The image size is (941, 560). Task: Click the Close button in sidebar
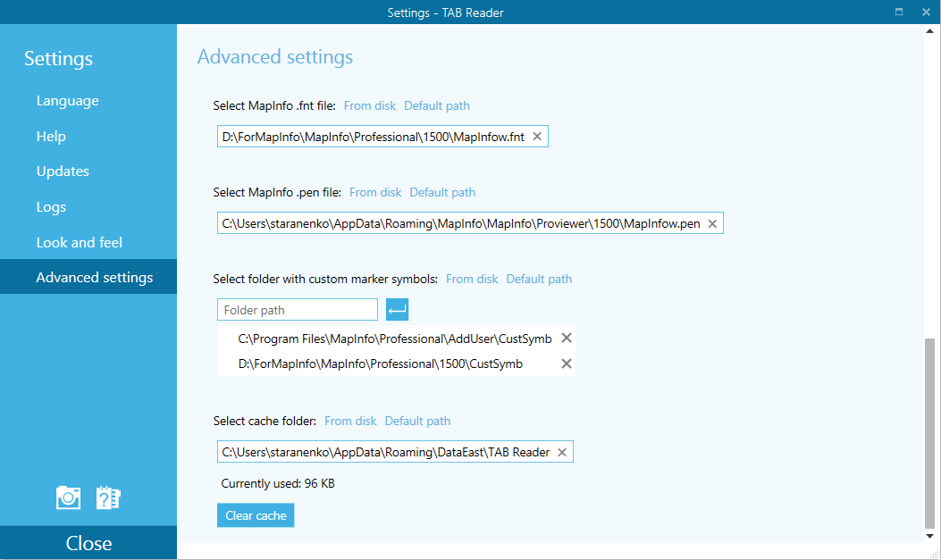click(x=88, y=543)
